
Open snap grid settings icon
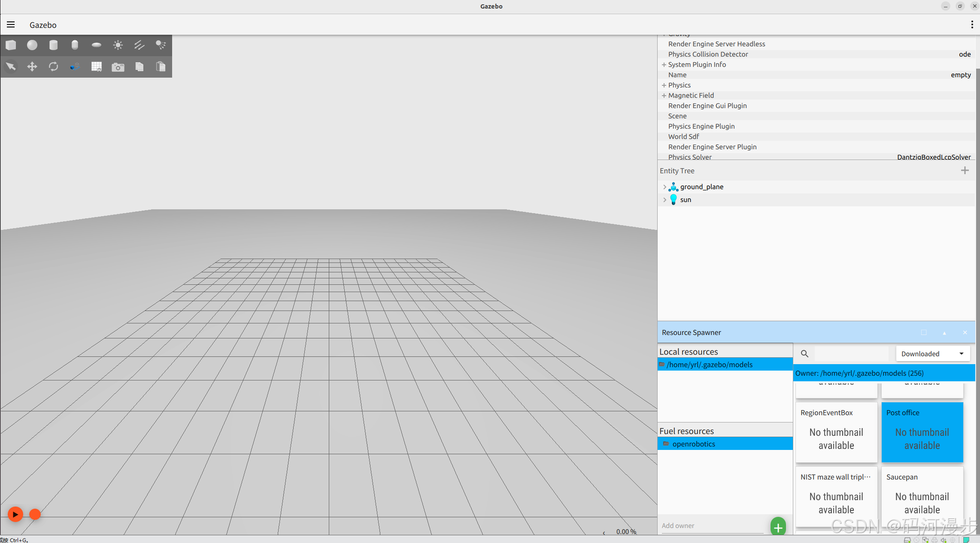click(97, 66)
